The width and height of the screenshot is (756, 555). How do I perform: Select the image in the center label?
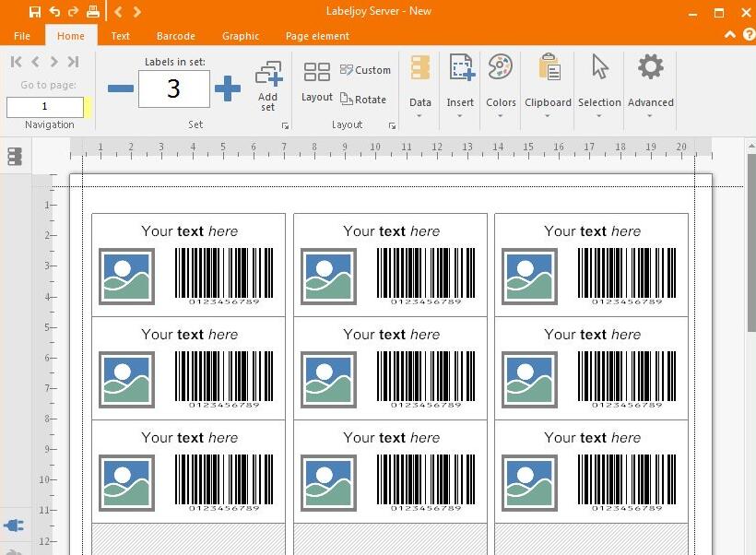click(328, 380)
